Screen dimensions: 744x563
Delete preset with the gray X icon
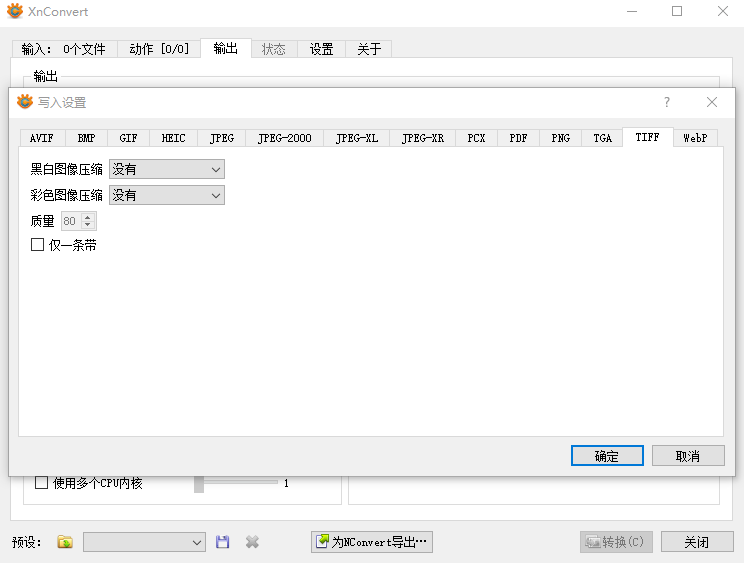click(252, 542)
